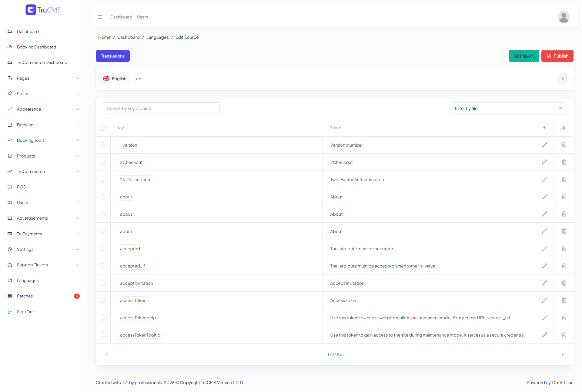Viewport: 582px width, 392px height.
Task: Click the hamburger menu icon in top bar
Action: click(100, 17)
